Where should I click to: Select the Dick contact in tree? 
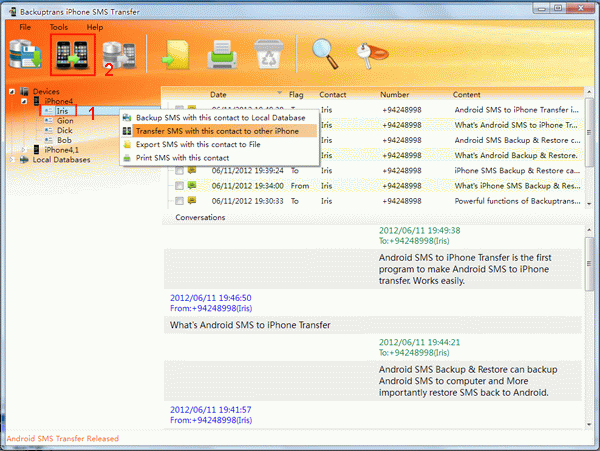[x=65, y=130]
